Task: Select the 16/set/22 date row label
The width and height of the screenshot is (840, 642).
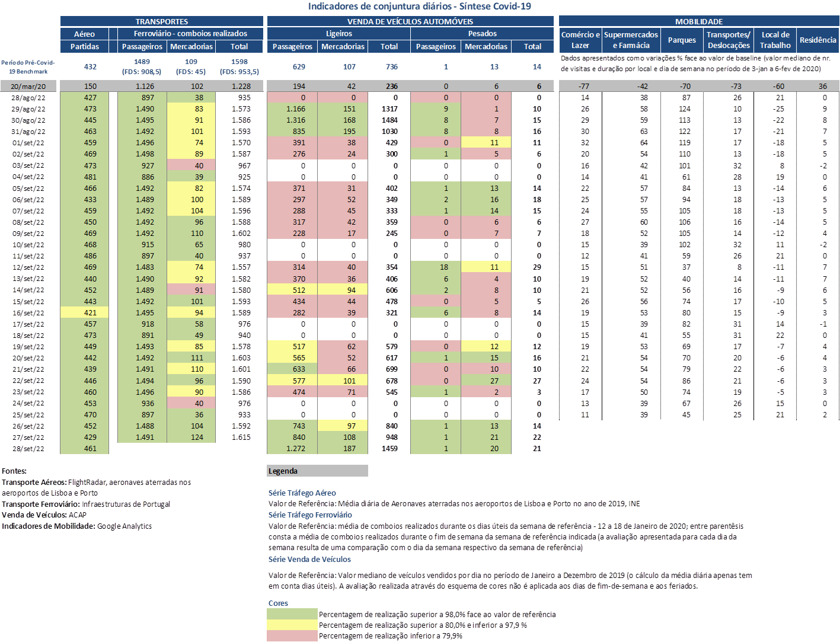Action: [x=28, y=313]
